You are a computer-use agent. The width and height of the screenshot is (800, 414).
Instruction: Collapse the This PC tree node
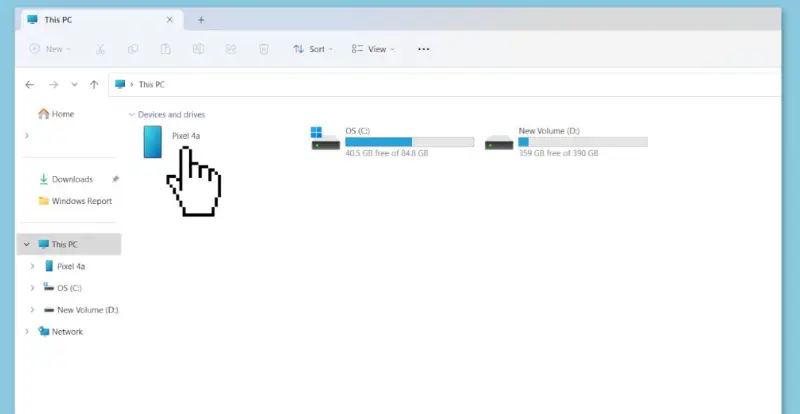point(27,245)
